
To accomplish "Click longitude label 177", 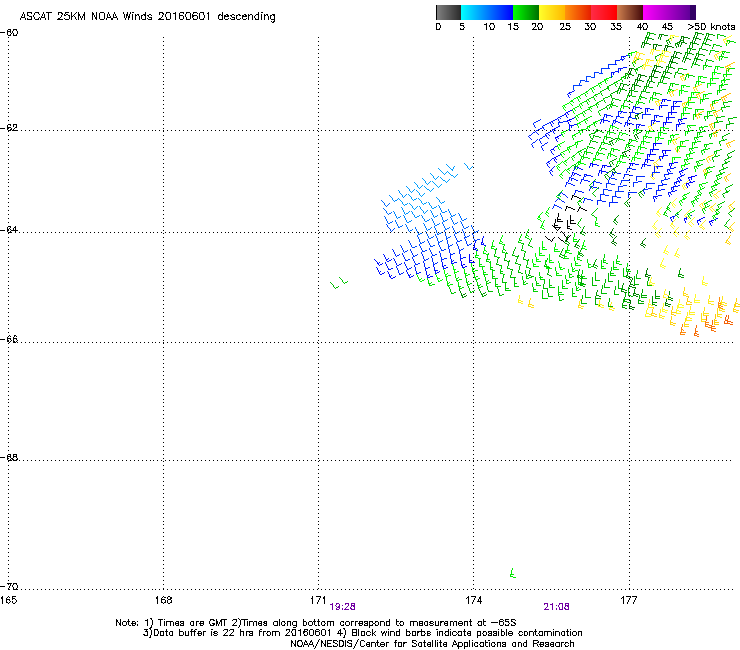I will (x=629, y=600).
